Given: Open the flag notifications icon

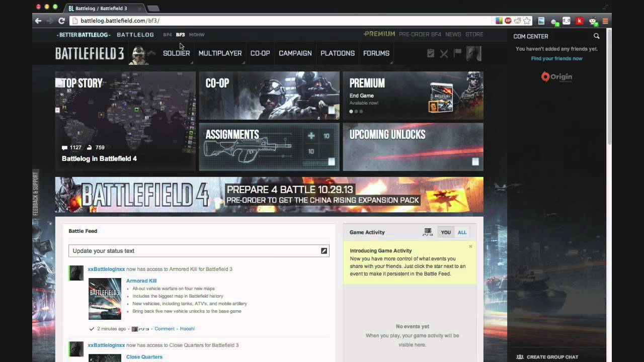Looking at the screenshot, I should pos(457,52).
